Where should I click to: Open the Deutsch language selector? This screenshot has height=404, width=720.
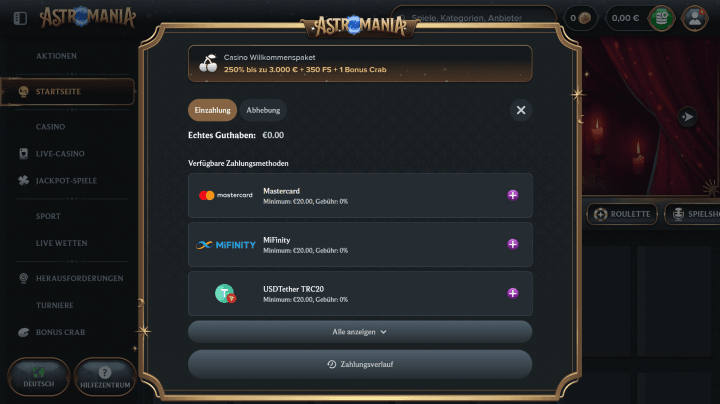(39, 377)
